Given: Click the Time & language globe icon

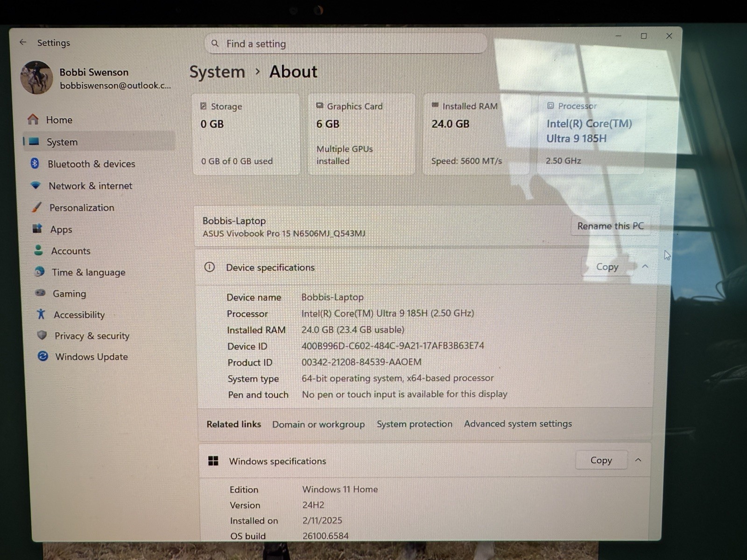Looking at the screenshot, I should coord(39,272).
